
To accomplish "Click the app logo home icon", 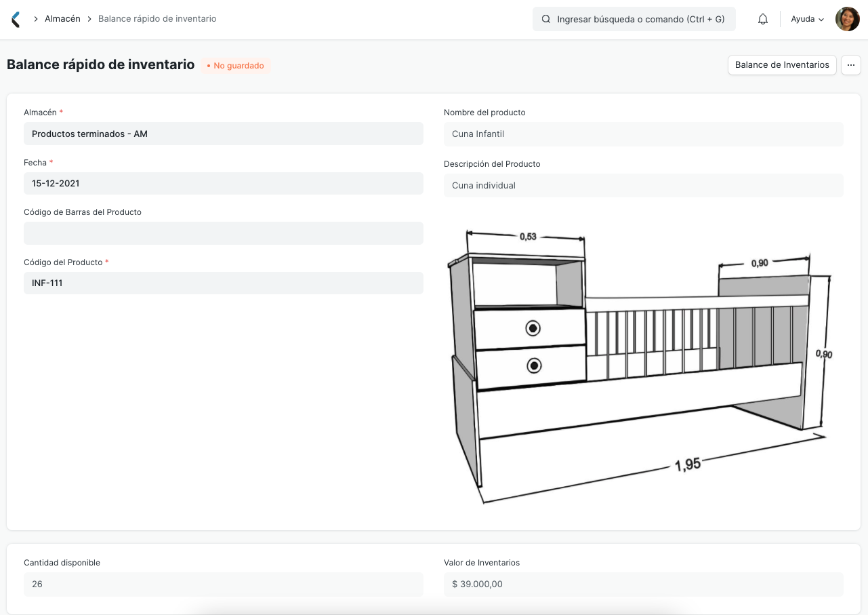I will click(x=16, y=19).
